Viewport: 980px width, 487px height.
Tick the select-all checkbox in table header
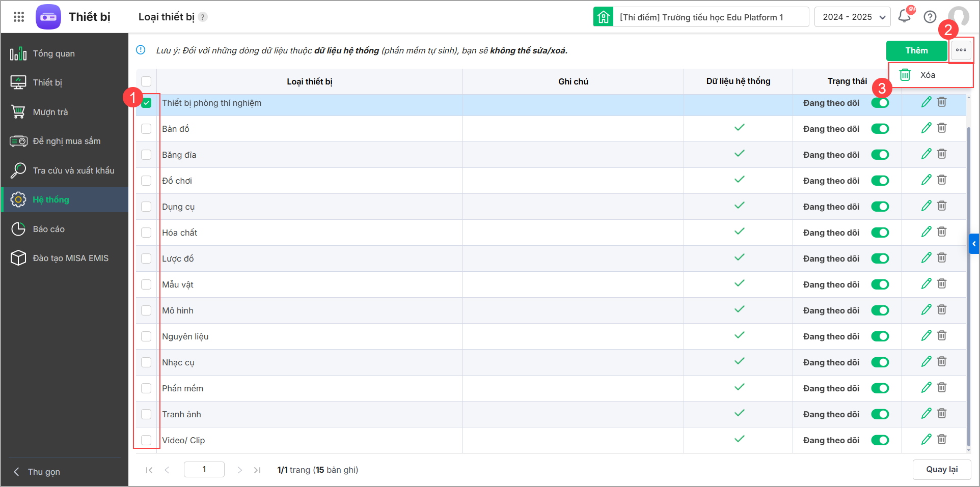pyautogui.click(x=146, y=81)
